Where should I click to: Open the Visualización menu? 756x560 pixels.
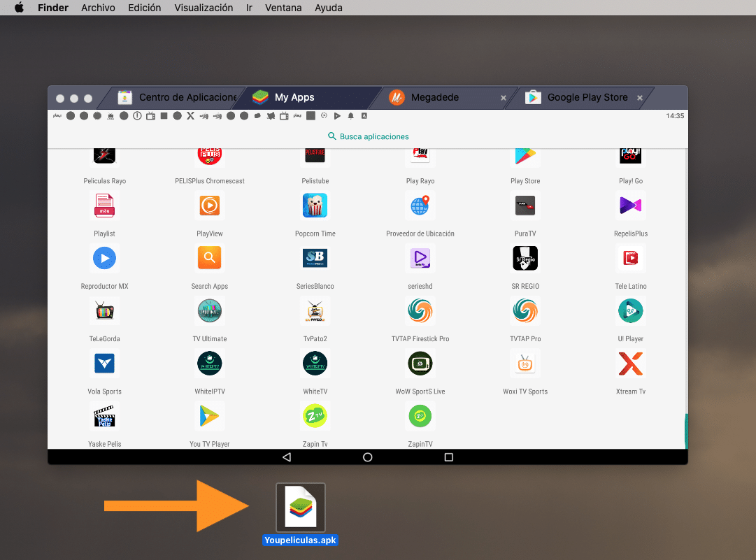click(x=204, y=8)
